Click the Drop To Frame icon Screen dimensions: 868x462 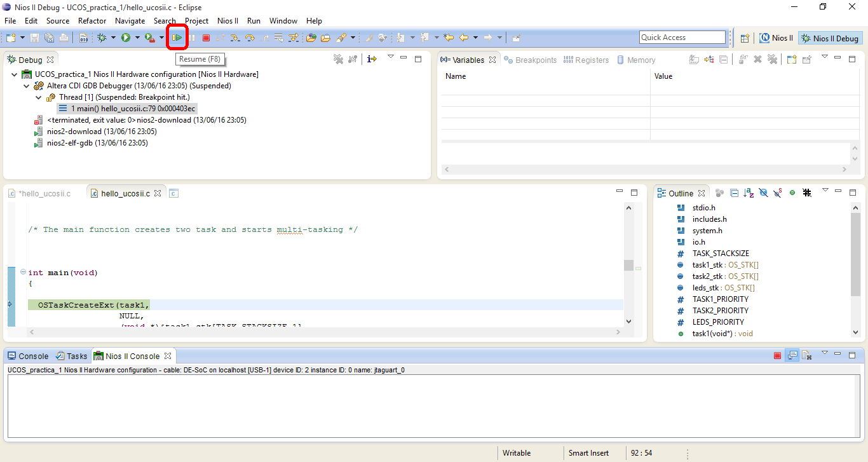[279, 38]
